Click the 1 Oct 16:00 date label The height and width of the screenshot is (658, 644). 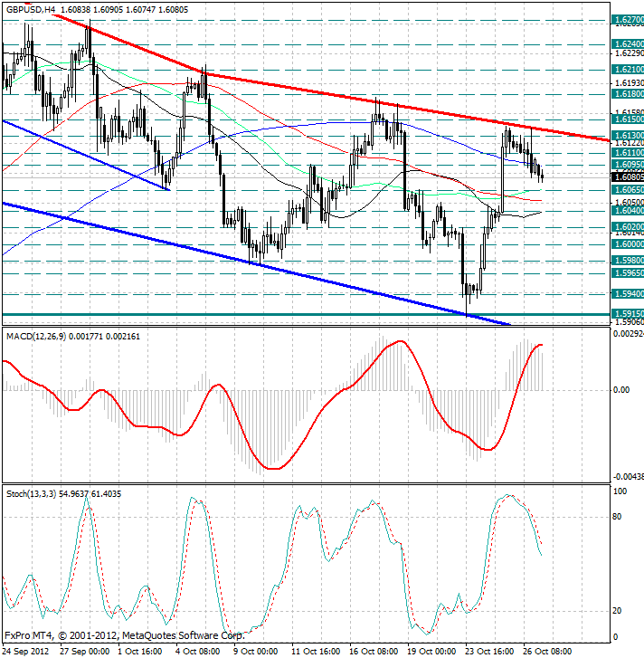coord(139,652)
